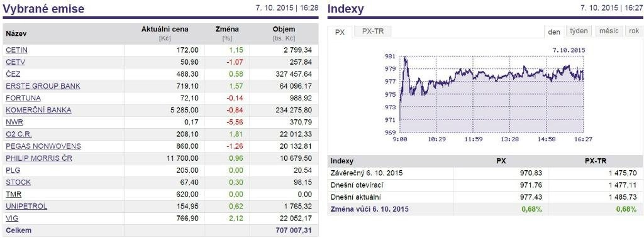Open the TMR stock link

click(14, 194)
